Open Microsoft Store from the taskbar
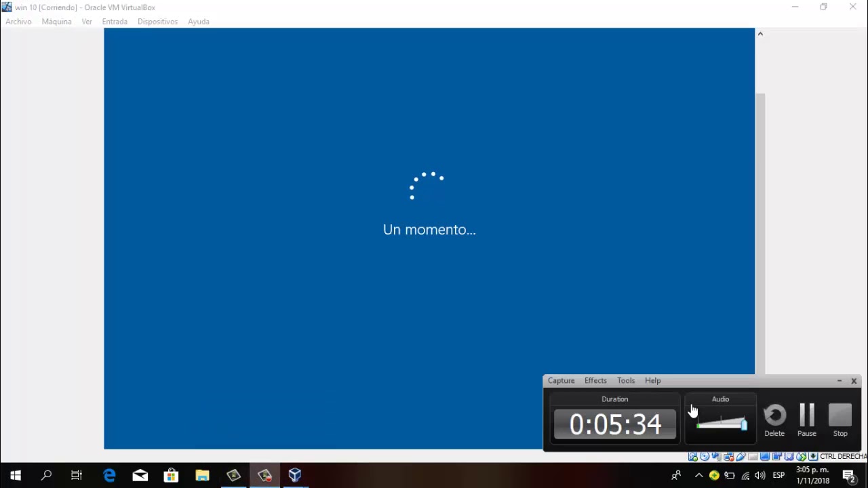 (x=172, y=475)
